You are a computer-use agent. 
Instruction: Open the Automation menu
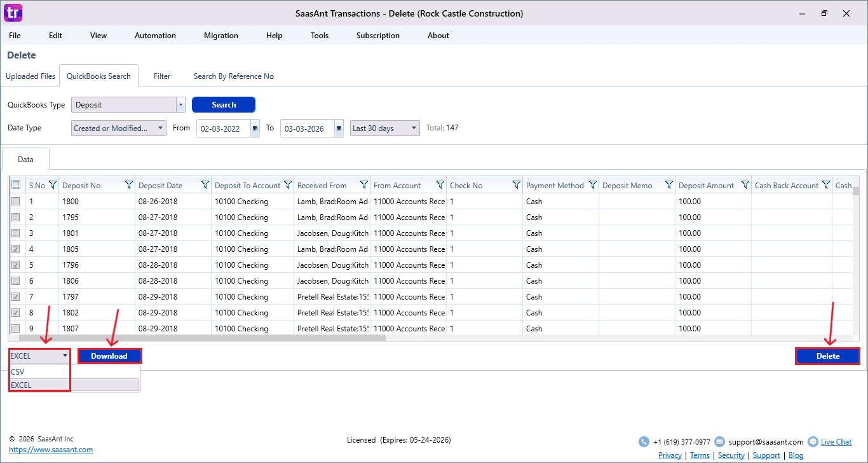[155, 36]
